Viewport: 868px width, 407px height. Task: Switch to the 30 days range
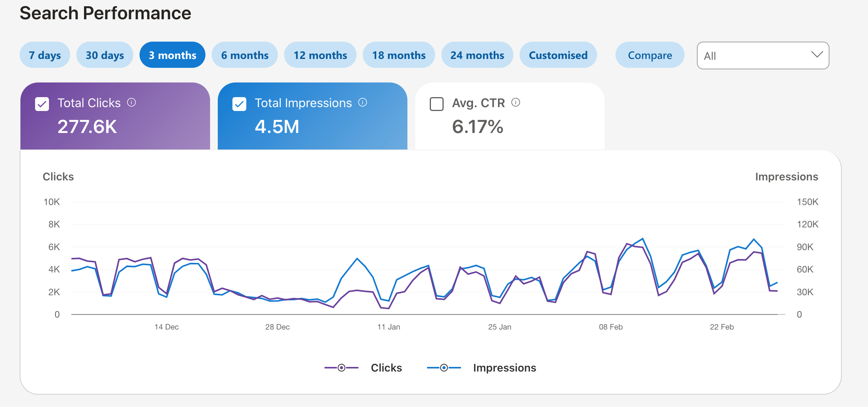(x=105, y=55)
